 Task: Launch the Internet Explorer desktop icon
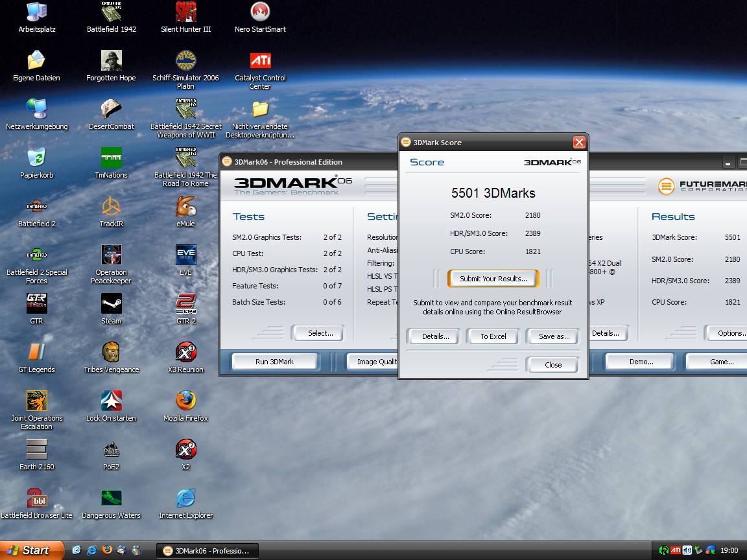click(186, 504)
